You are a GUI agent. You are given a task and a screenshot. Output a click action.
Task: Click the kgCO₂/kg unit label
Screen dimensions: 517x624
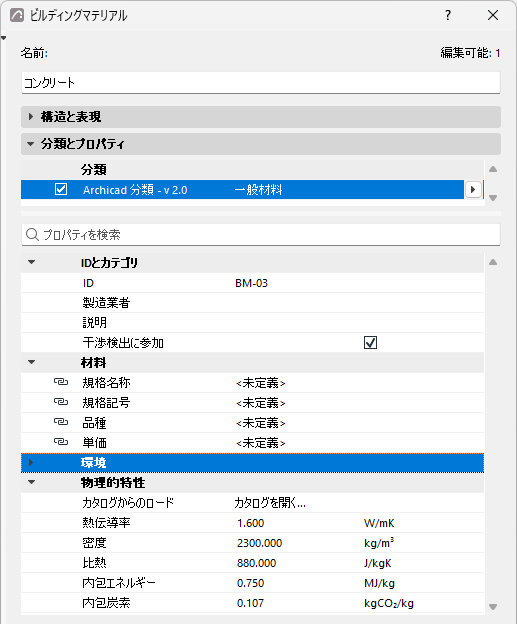tap(389, 603)
